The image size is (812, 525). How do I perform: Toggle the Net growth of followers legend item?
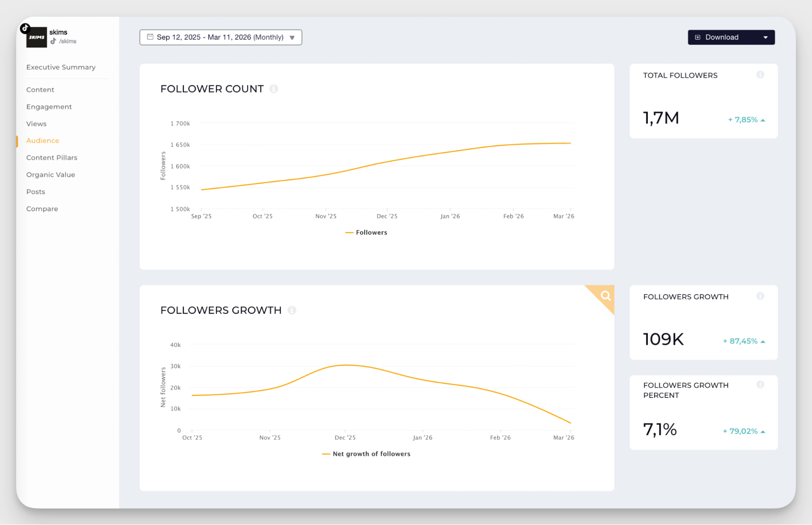pos(366,454)
